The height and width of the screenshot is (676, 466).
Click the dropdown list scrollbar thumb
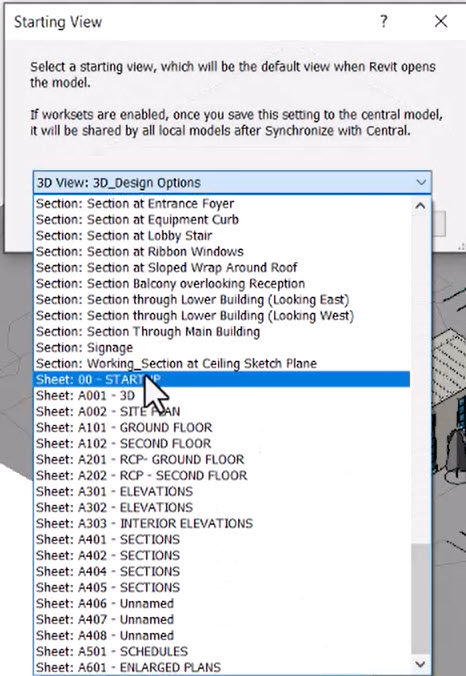coord(420,599)
